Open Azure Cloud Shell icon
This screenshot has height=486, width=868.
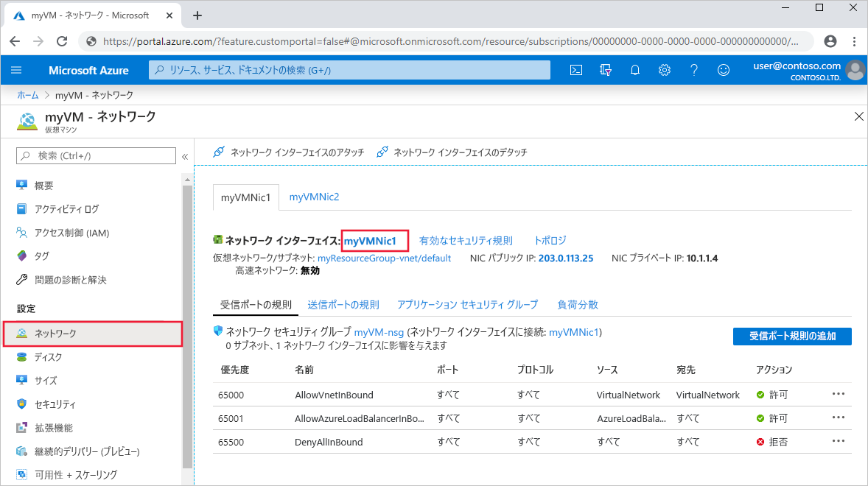click(x=575, y=70)
